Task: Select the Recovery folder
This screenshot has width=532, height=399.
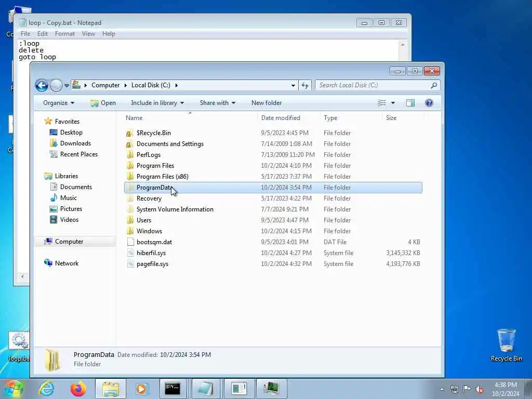Action: pos(149,198)
